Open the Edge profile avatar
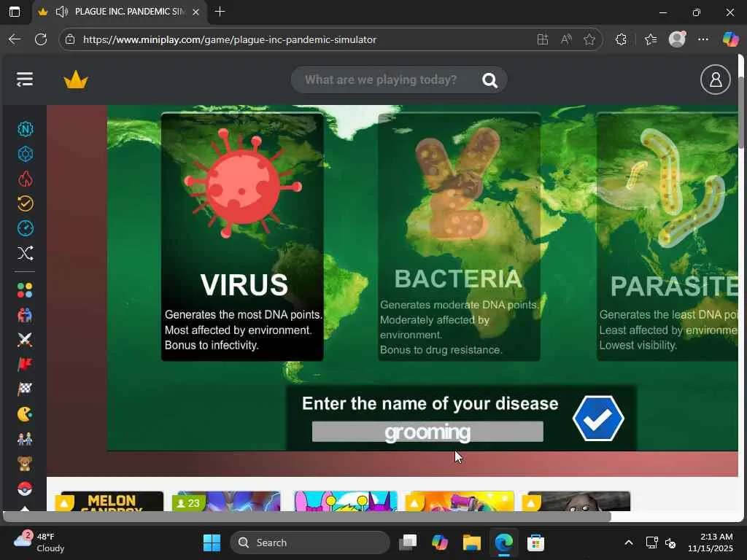Image resolution: width=747 pixels, height=560 pixels. (677, 39)
